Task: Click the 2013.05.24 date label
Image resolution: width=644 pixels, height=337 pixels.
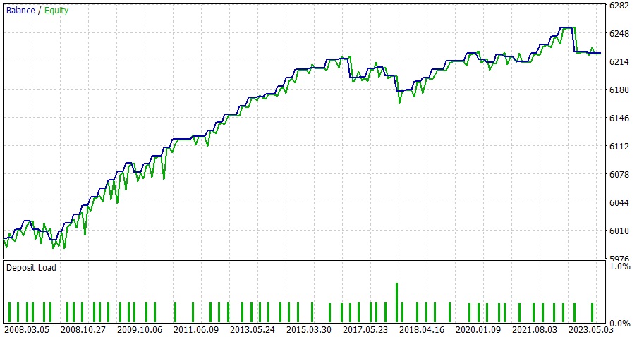Action: click(x=253, y=330)
